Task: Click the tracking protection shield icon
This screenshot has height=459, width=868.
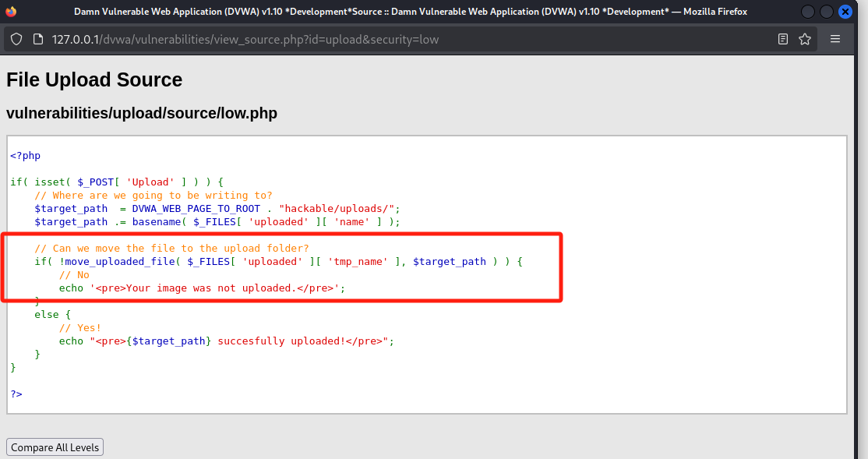Action: coord(16,39)
